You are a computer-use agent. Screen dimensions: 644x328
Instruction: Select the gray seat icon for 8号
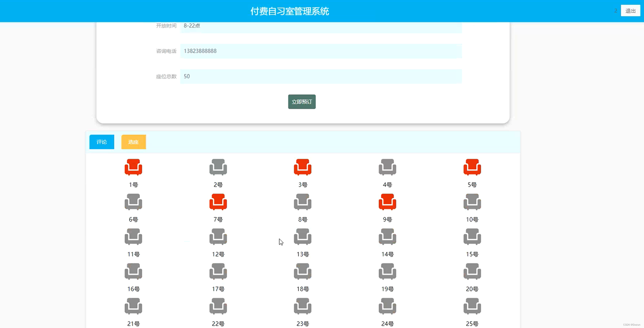pos(303,202)
